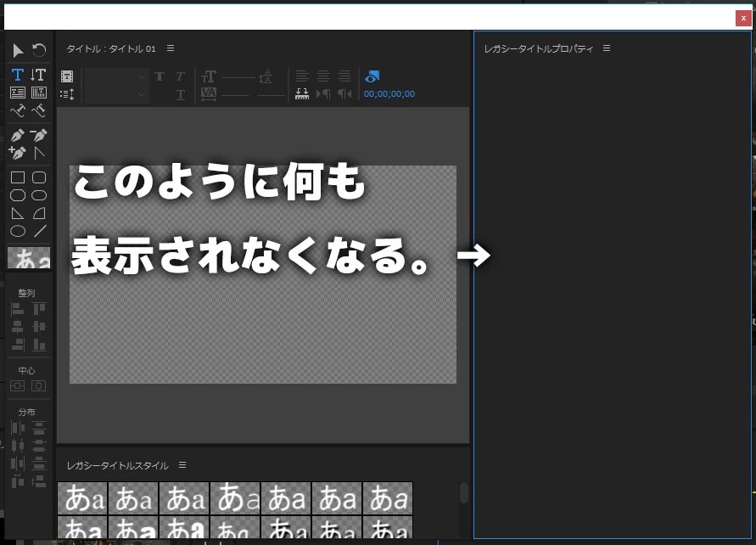Pick the Clipped Corner Rectangle tool
This screenshot has height=545, width=756.
point(18,195)
